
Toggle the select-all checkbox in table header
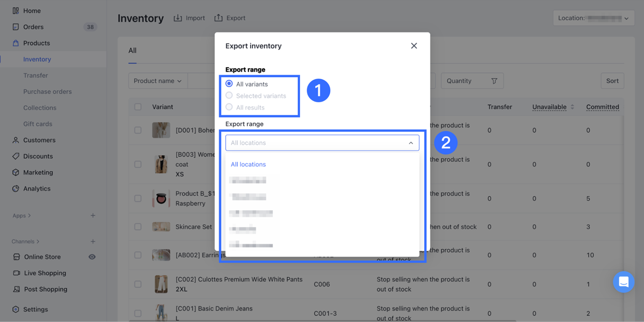pos(138,107)
